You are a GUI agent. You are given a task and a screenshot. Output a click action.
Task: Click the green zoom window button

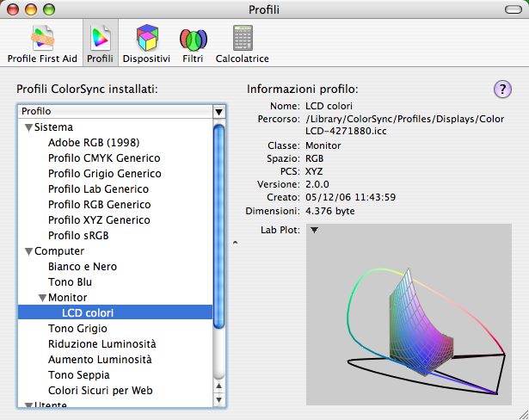(49, 9)
